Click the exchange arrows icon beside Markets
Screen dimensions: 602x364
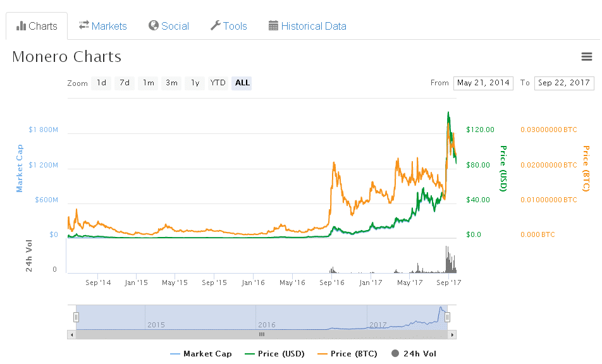pyautogui.click(x=83, y=25)
